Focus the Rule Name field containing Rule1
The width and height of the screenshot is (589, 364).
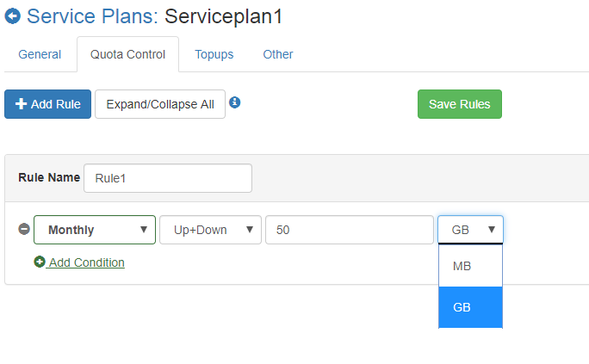(168, 178)
